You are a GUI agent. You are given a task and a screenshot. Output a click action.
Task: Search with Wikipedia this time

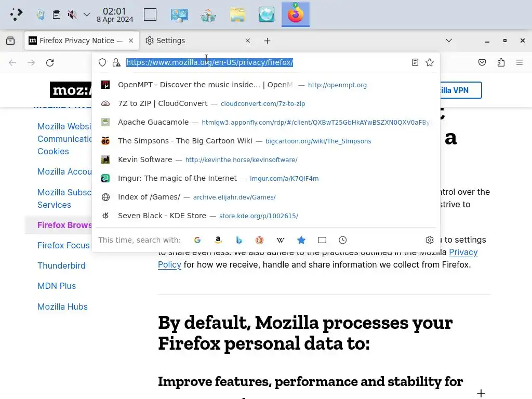pyautogui.click(x=280, y=240)
